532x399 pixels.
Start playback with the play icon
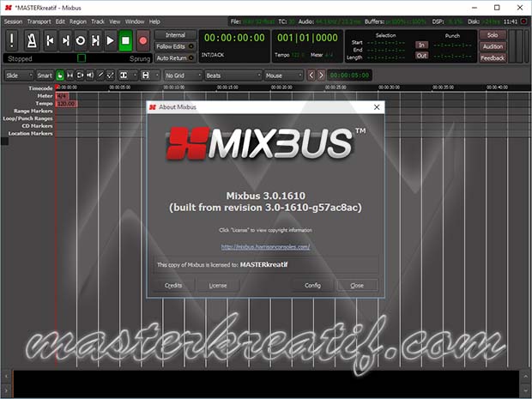click(x=111, y=40)
